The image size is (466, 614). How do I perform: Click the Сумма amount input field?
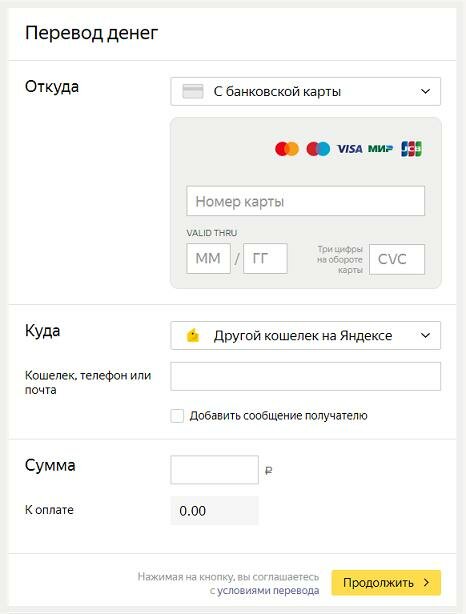(x=215, y=470)
